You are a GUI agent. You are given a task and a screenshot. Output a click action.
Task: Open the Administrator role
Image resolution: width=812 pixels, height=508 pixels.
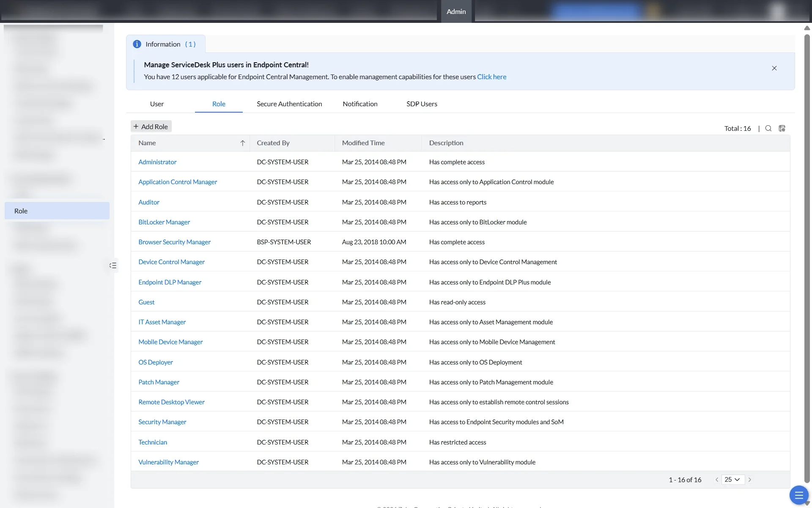click(x=157, y=162)
